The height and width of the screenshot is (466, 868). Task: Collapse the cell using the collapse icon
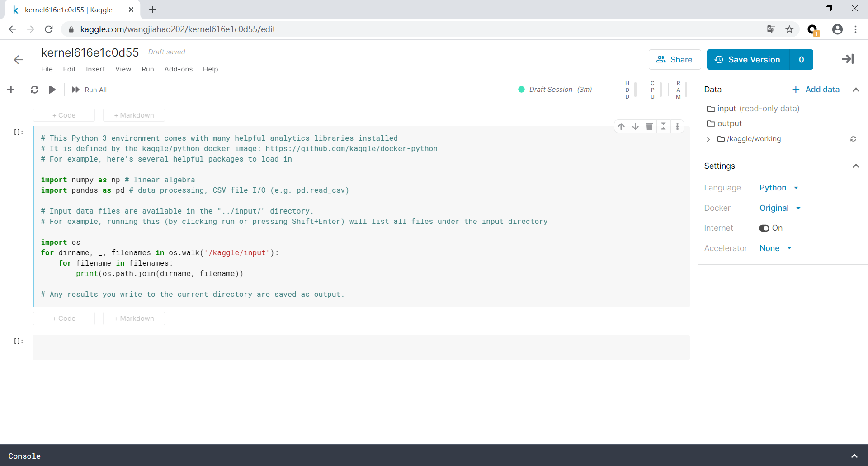coord(663,127)
